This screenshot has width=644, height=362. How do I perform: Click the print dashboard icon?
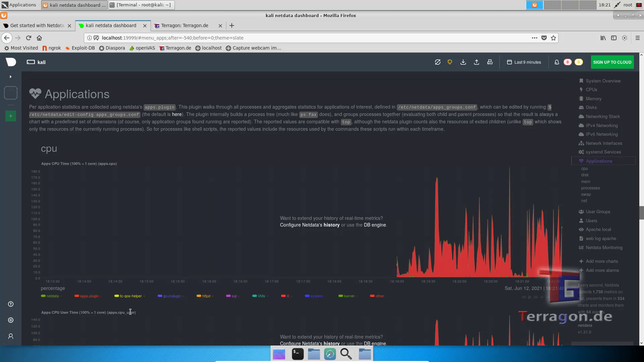[x=489, y=62]
